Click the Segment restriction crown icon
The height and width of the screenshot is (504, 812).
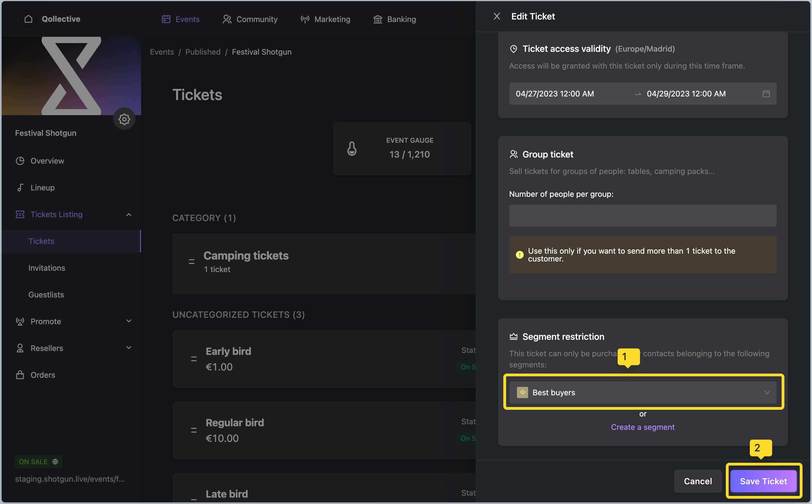514,337
